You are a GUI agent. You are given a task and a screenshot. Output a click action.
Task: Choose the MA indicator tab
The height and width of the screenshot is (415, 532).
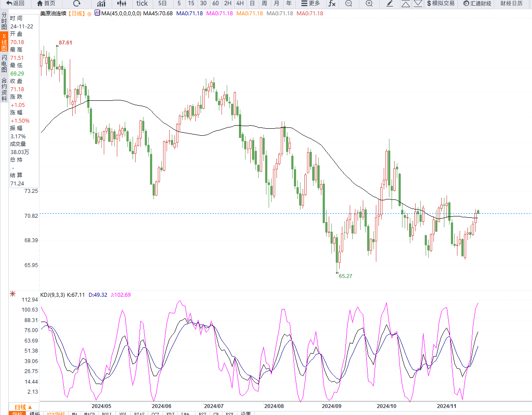coord(75,413)
